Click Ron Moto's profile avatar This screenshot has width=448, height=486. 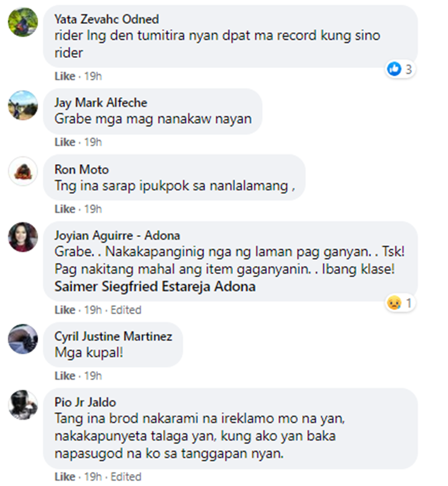[23, 171]
